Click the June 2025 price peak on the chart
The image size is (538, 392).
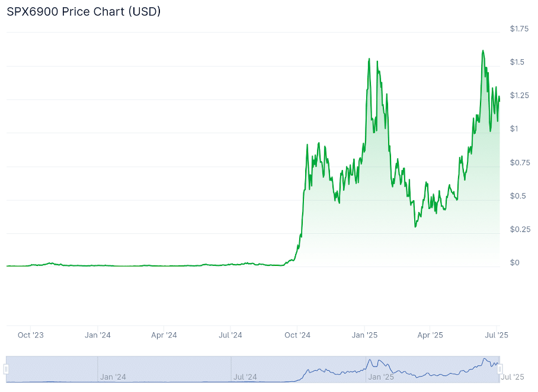click(x=483, y=51)
